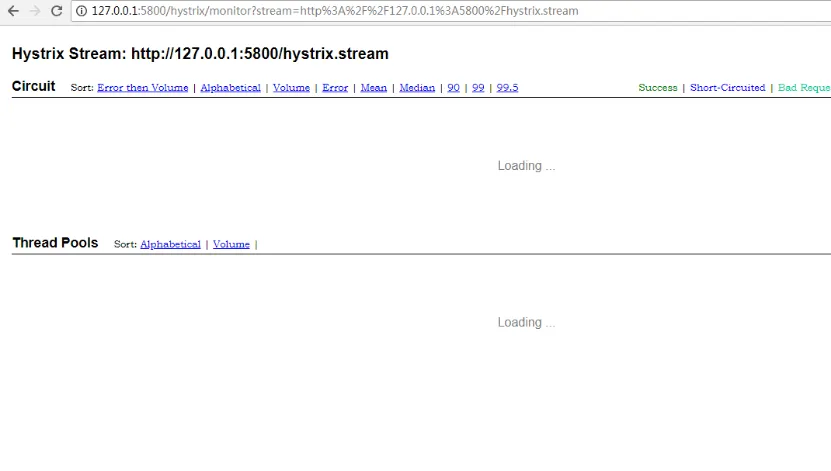Screen dimensions: 831x471
Task: Click the Short-Circuited legend label
Action: pos(728,87)
